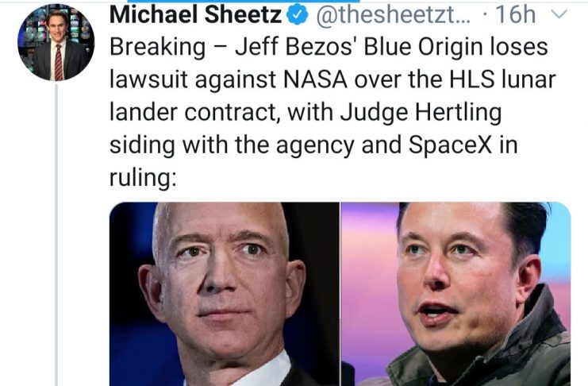Click the final word ruling: in tweet
588x386 pixels.
coord(143,178)
